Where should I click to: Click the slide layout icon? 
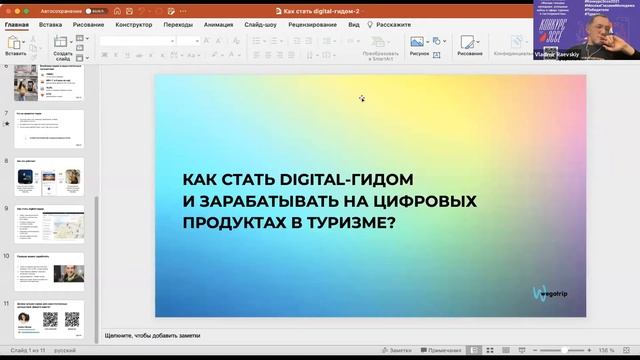(x=80, y=38)
